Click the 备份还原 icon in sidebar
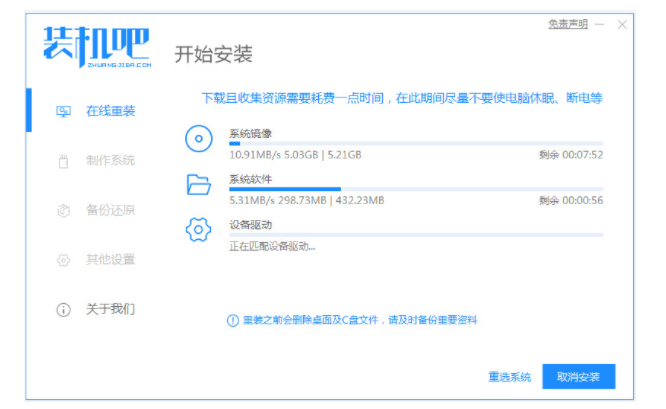666x409 pixels. point(63,210)
